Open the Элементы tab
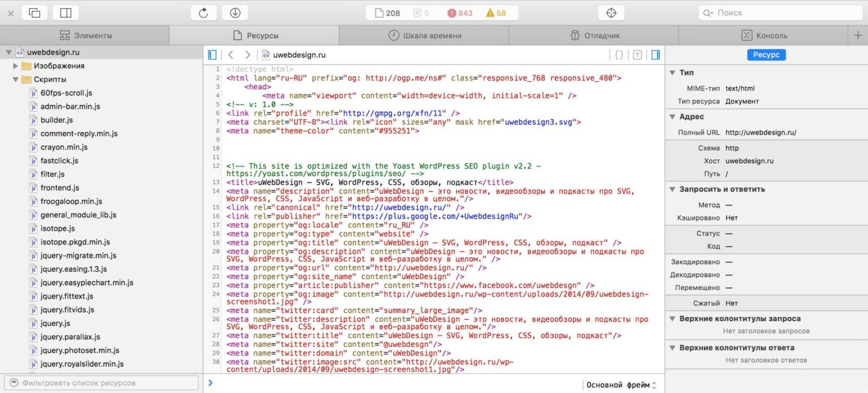 coord(85,36)
